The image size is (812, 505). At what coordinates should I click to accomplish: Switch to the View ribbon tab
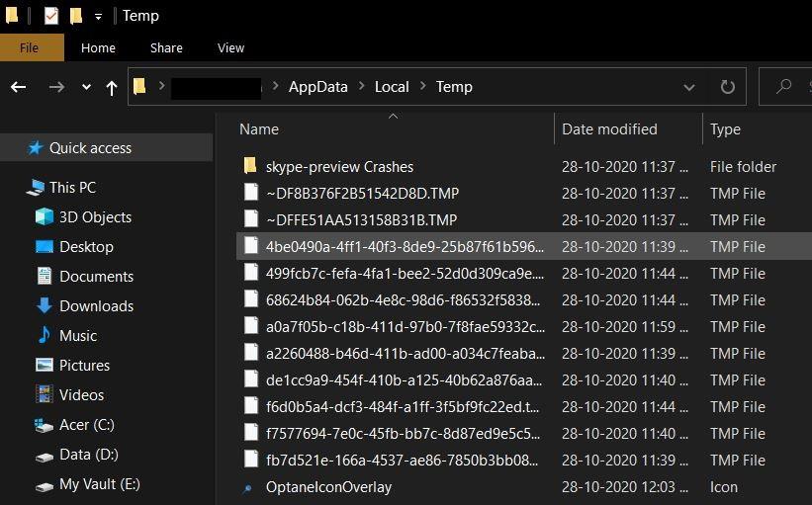click(x=230, y=47)
